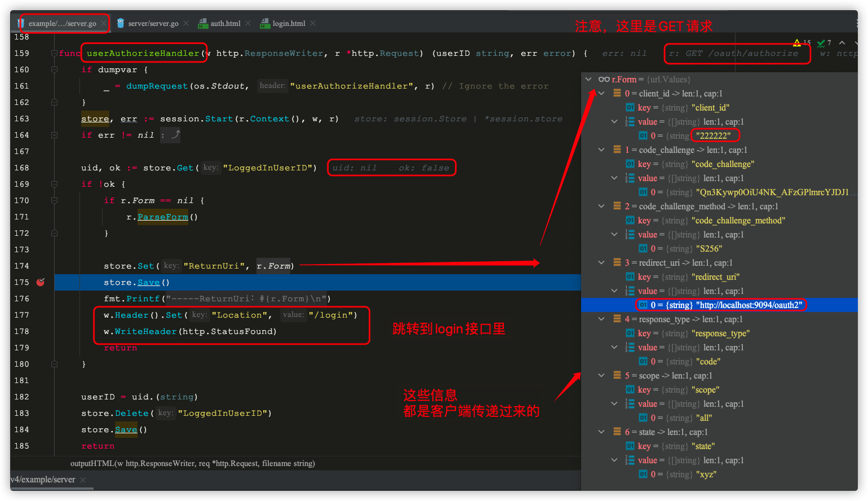868x501 pixels.
Task: Fold the 'if dumpvar' block at line 160
Action: [x=54, y=70]
